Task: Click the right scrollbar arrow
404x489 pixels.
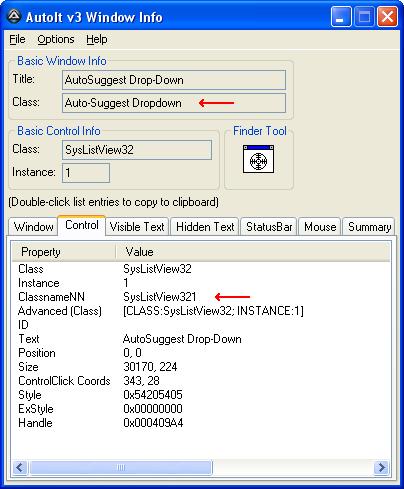Action: 381,467
